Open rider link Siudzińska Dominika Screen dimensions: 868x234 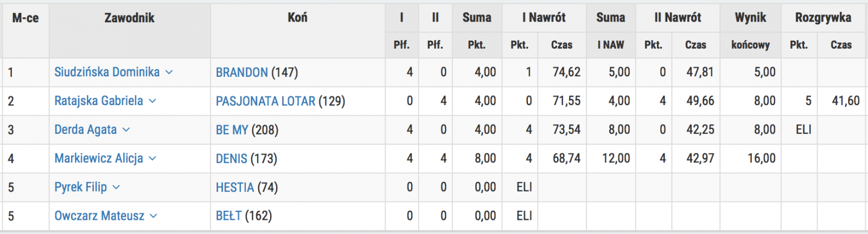coord(107,72)
